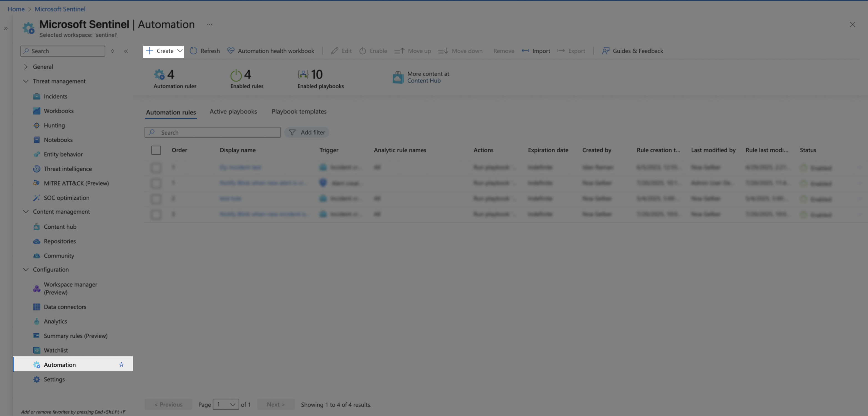868x416 pixels.
Task: Switch to Active playbooks tab
Action: pyautogui.click(x=233, y=111)
